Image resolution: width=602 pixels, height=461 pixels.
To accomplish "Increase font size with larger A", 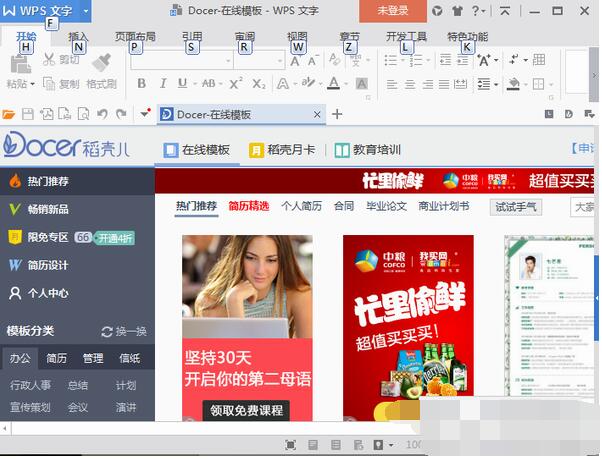I will tap(295, 61).
